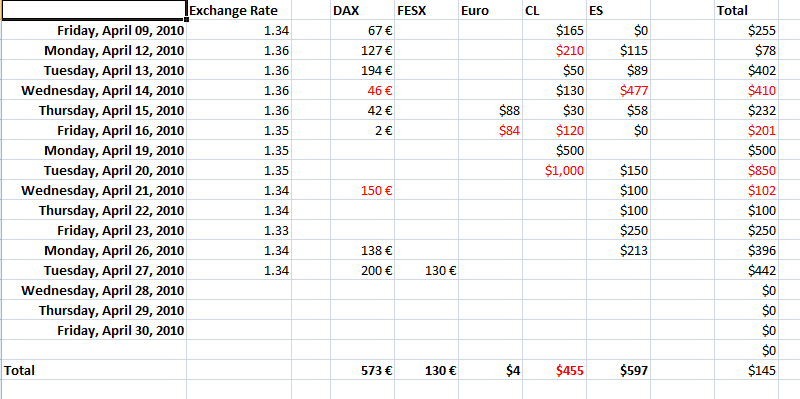Click CL value $165 on April 09
Image resolution: width=800 pixels, height=399 pixels.
555,31
